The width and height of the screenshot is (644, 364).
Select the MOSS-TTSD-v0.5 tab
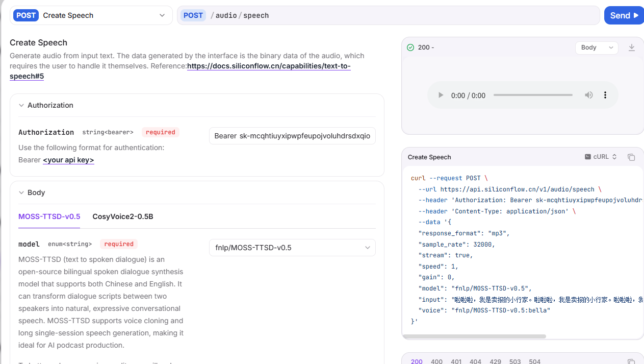(x=49, y=216)
